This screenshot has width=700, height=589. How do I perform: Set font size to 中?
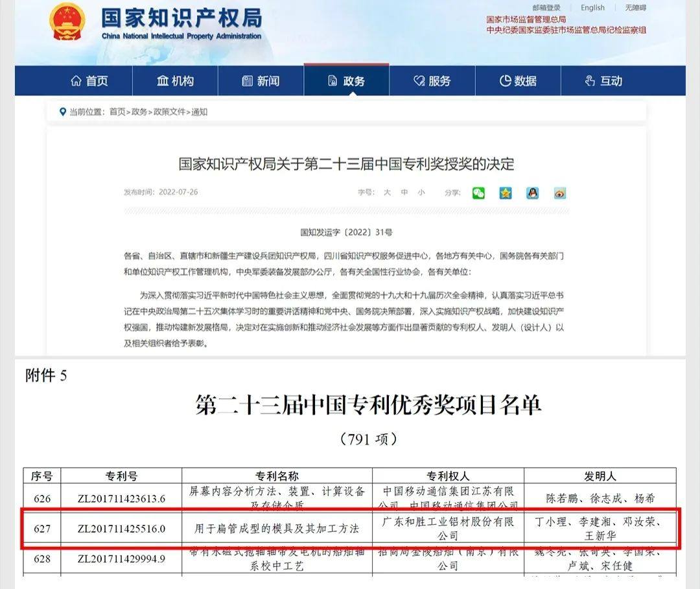point(404,192)
